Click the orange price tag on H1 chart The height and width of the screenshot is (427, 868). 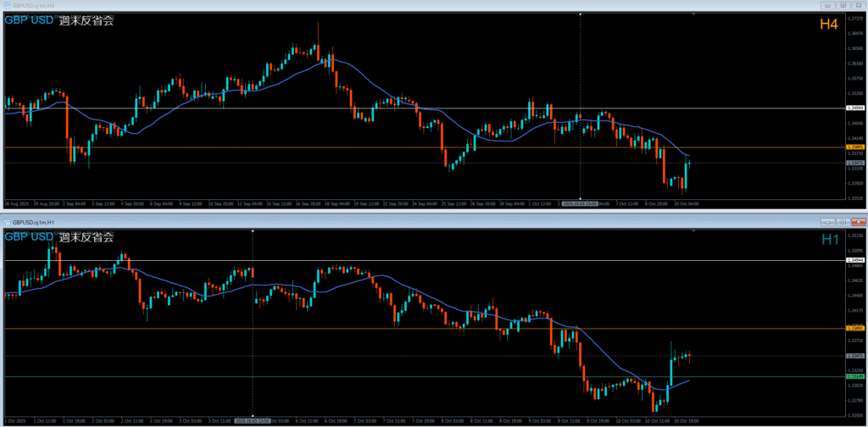(x=854, y=328)
